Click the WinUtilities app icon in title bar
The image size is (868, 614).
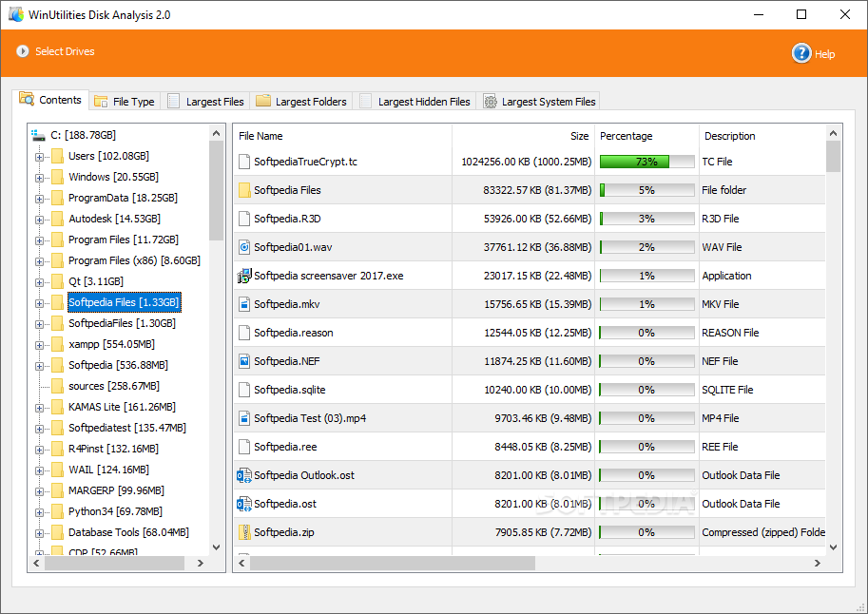click(x=16, y=14)
